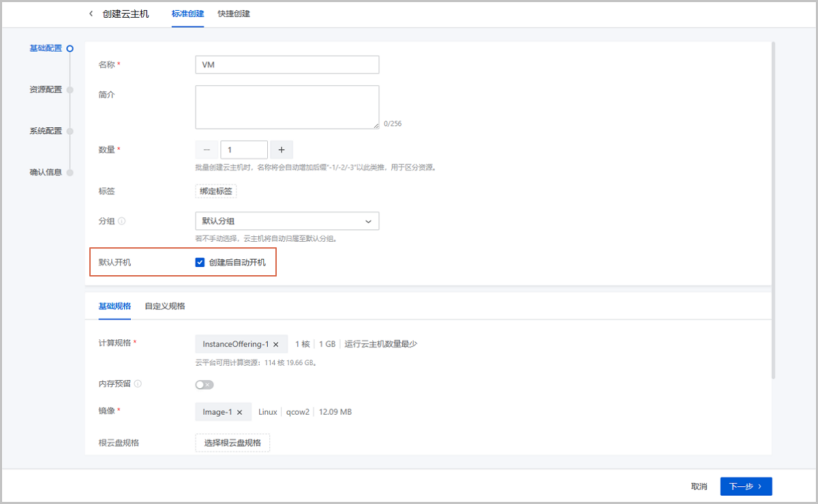Screen dimensions: 818x504
Task: Select the 标准创建 tab
Action: 187,14
